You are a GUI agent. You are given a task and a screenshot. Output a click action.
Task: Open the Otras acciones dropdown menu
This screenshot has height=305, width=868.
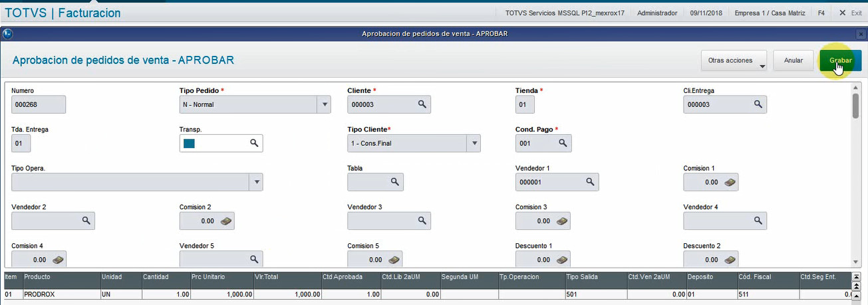(x=734, y=60)
